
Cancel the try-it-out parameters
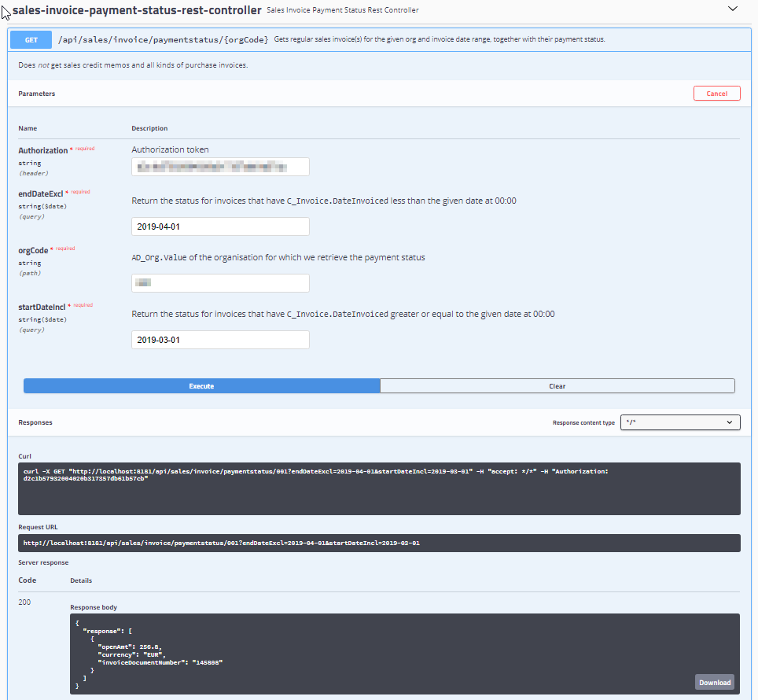coord(716,94)
